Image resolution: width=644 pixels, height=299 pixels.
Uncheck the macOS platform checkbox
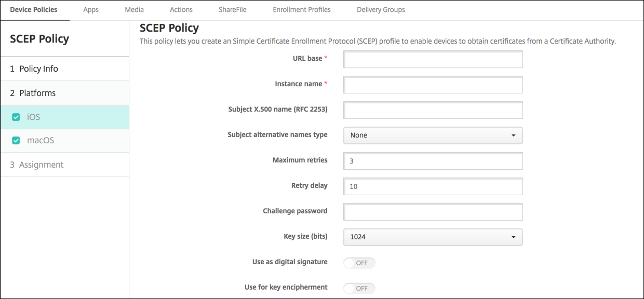tap(16, 141)
